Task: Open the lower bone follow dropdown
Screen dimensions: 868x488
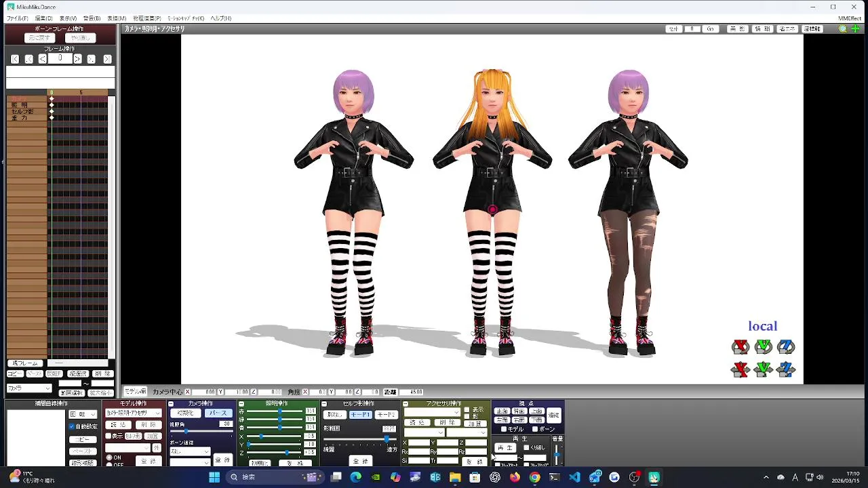Action: 190,462
